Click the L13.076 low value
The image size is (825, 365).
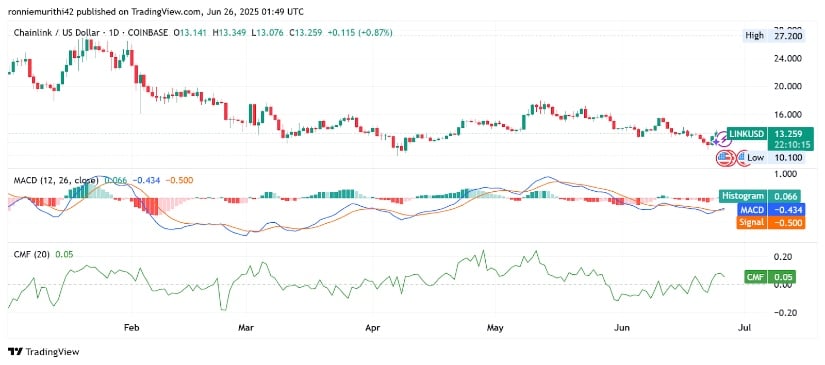coord(267,33)
